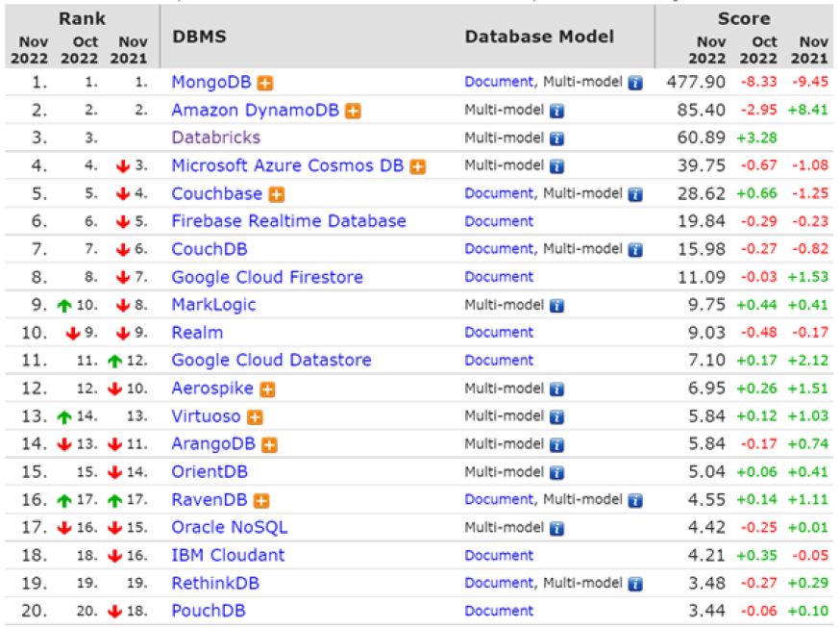Image resolution: width=840 pixels, height=628 pixels.
Task: Click the plus icon next to Microsoft Azure Cosmos DB
Action: (417, 166)
